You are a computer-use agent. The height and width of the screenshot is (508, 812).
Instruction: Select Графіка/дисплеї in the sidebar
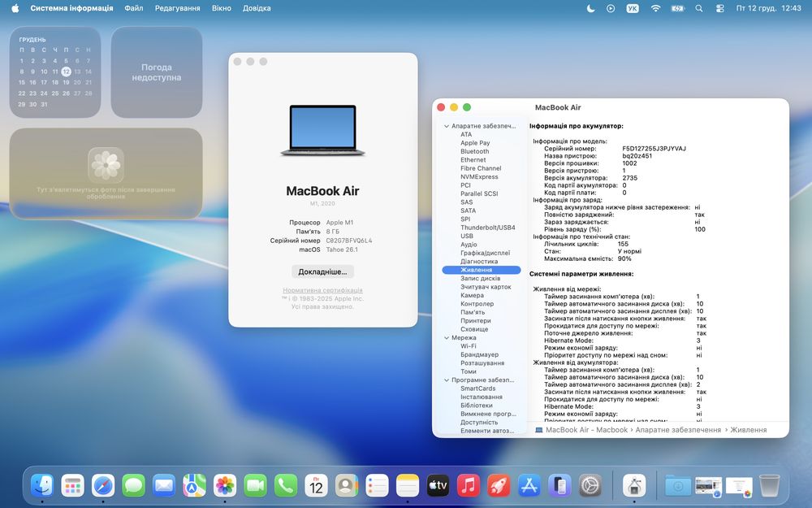486,253
